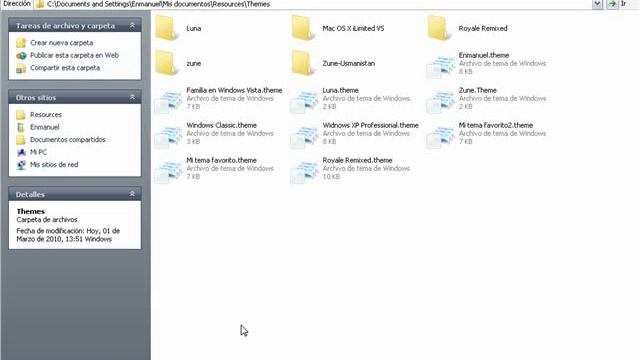Click the Ir label in the address bar
Image resolution: width=640 pixels, height=360 pixels.
pyautogui.click(x=623, y=4)
